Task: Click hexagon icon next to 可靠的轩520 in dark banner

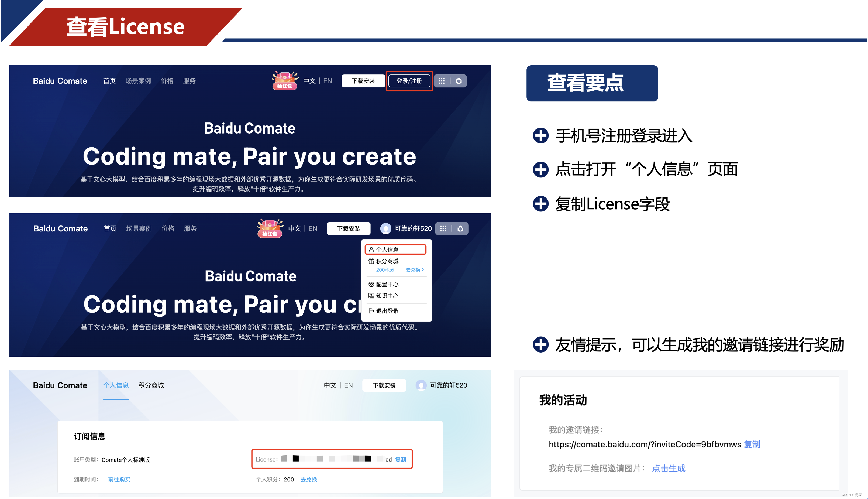Action: (460, 228)
